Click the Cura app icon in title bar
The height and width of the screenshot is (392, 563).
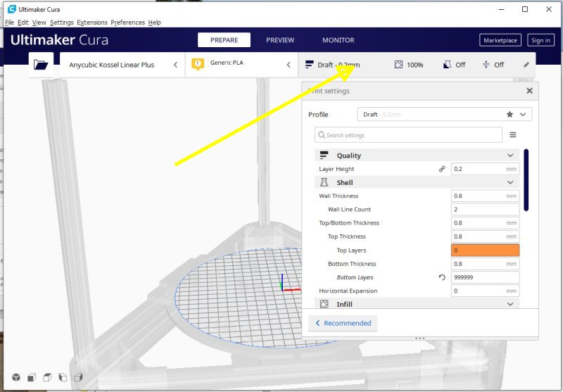pyautogui.click(x=12, y=9)
